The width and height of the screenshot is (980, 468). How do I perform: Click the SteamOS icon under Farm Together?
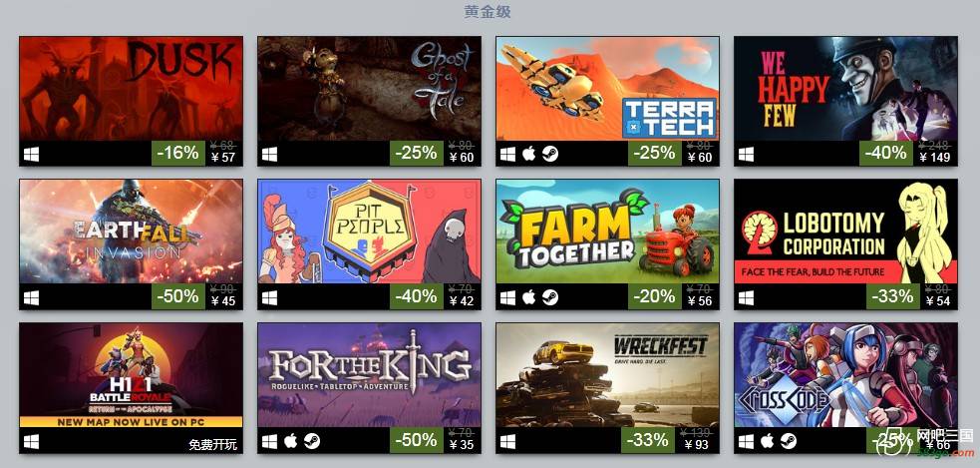[x=550, y=297]
